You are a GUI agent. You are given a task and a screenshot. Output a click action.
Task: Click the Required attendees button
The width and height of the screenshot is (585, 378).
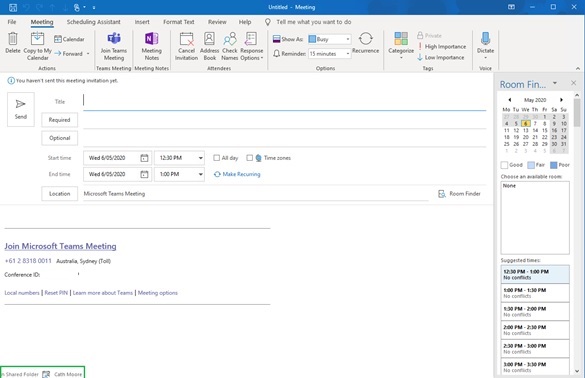click(x=60, y=120)
